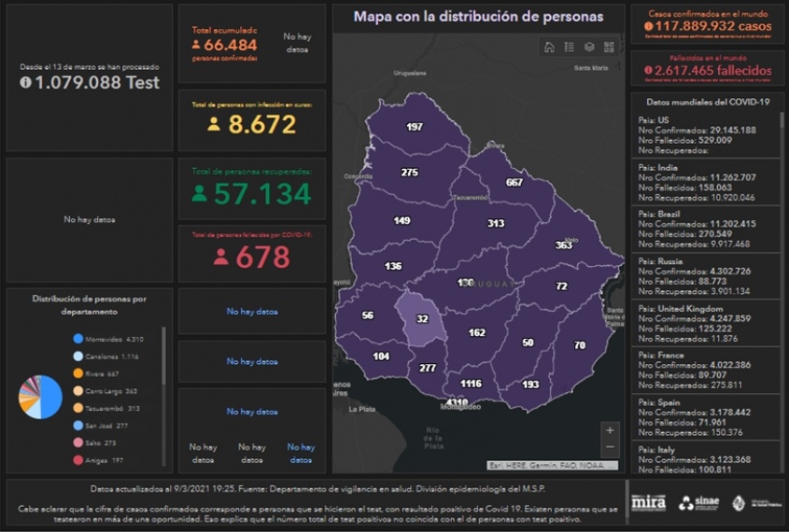The image size is (789, 532).
Task: Click the department pie chart
Action: tap(39, 397)
